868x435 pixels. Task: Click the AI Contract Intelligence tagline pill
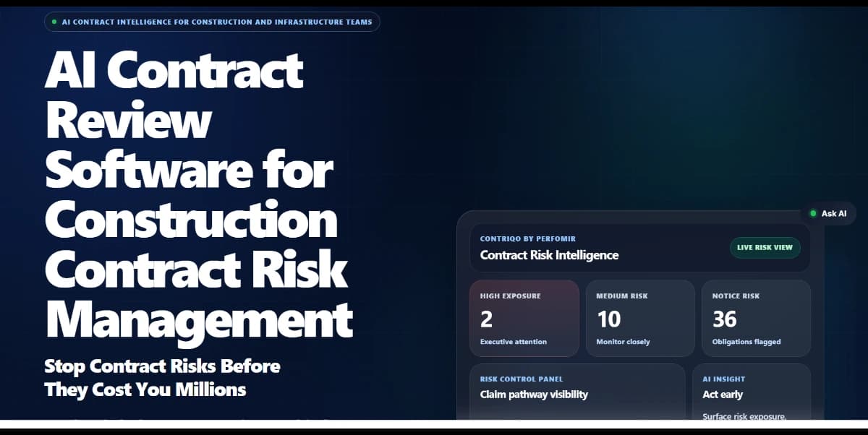[212, 22]
